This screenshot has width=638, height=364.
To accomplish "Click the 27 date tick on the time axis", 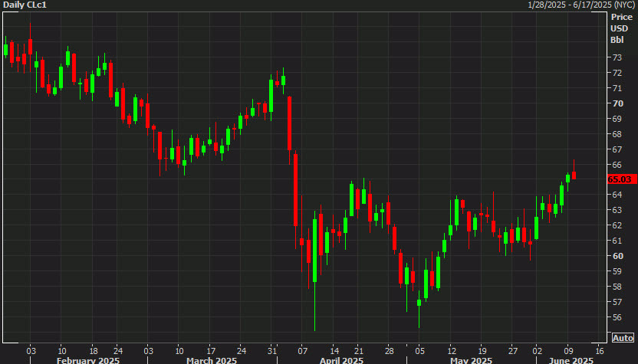I will click(x=513, y=351).
